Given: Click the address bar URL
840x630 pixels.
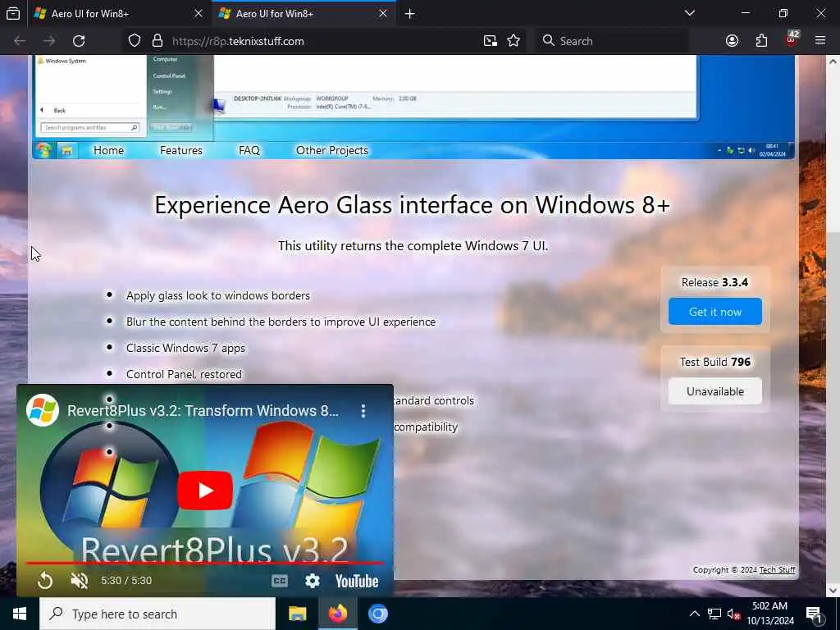Looking at the screenshot, I should pyautogui.click(x=238, y=41).
